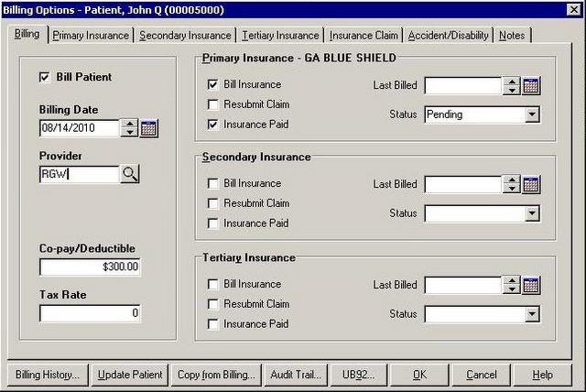Image resolution: width=586 pixels, height=392 pixels.
Task: Open Tertiary Insurance Last Billed calendar
Action: pyautogui.click(x=531, y=286)
